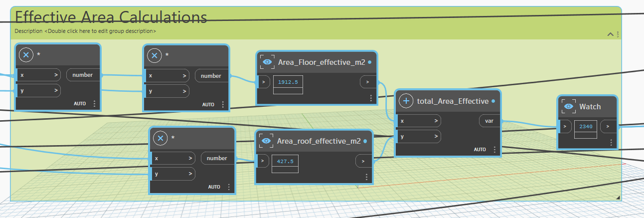Viewport: 644px width, 218px height.
Task: Click the eye icon on Area_roof_effective_m2 node
Action: pyautogui.click(x=267, y=141)
